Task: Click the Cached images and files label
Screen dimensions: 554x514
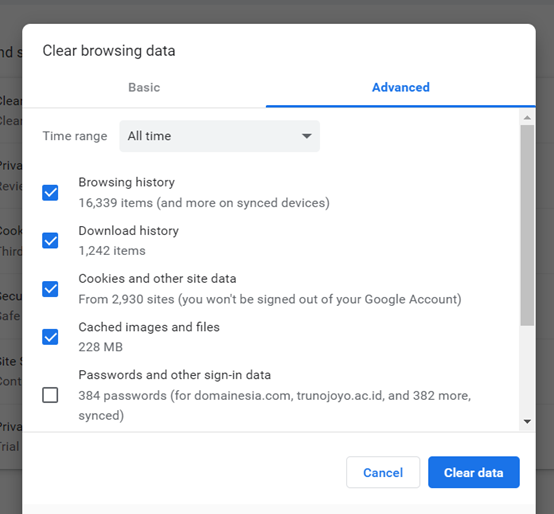Action: click(149, 327)
